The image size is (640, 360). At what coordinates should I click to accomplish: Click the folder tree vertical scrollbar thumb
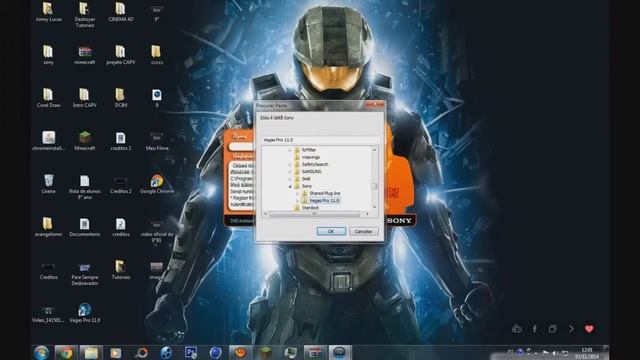point(374,186)
